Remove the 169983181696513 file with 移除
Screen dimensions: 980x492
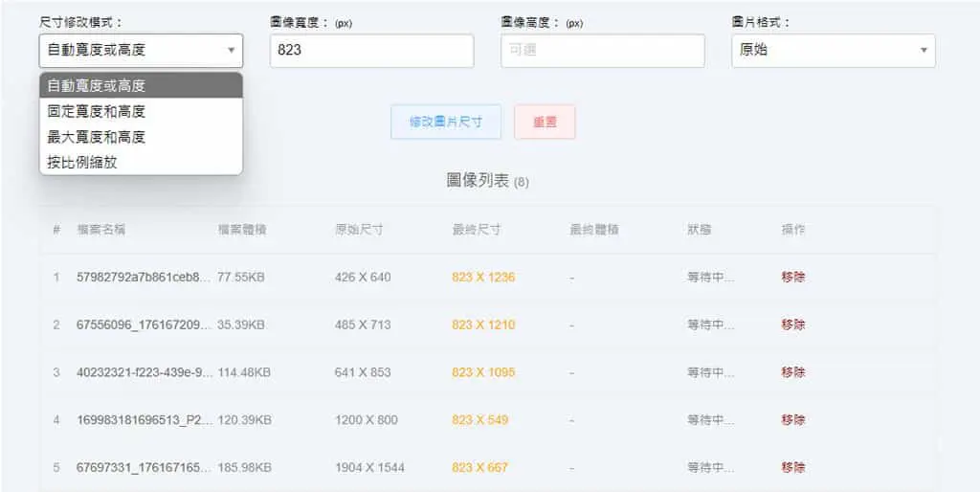coord(792,419)
